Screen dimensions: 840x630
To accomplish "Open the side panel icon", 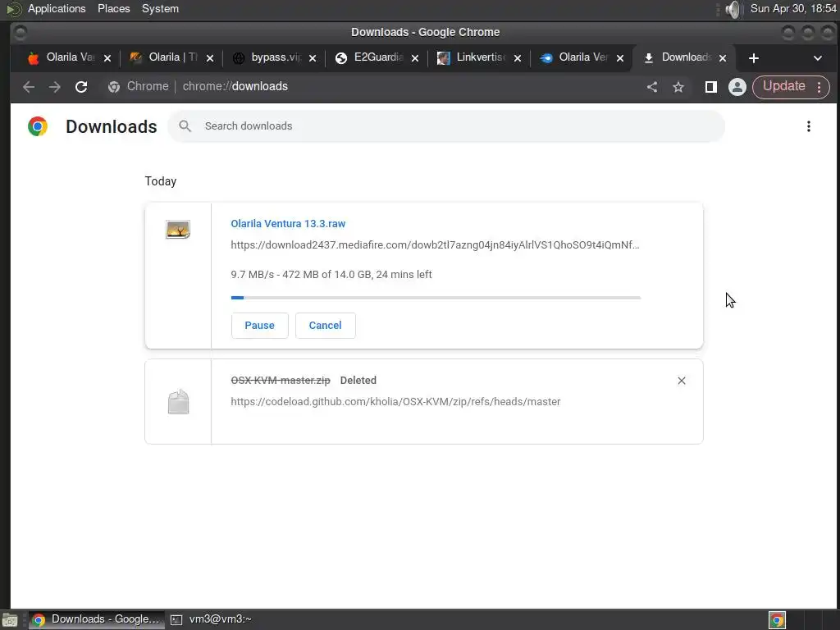I will (x=711, y=87).
